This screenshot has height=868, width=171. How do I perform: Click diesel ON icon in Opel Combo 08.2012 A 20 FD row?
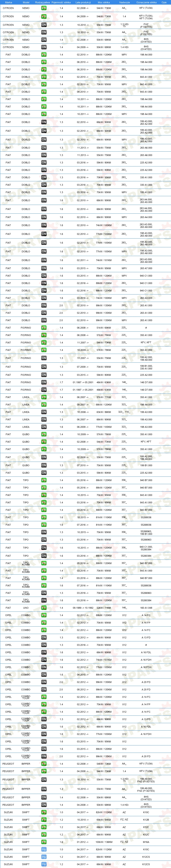tap(44, 689)
